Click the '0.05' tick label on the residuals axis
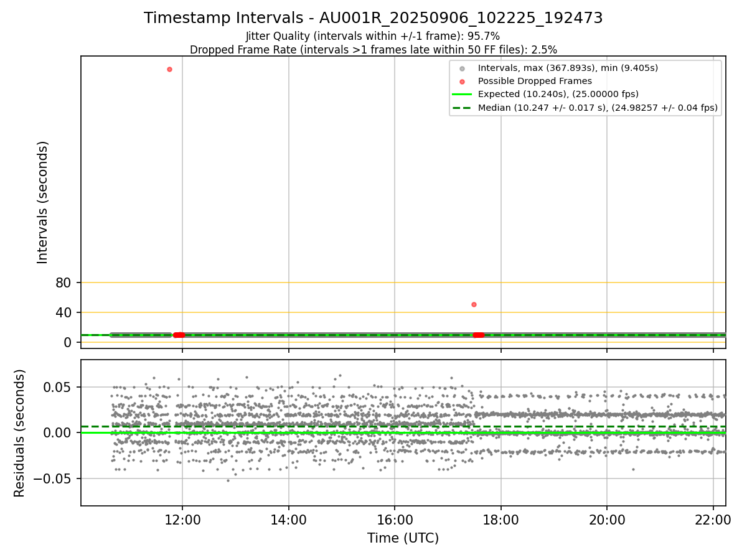Viewport: 747px width, 560px height. coord(59,387)
